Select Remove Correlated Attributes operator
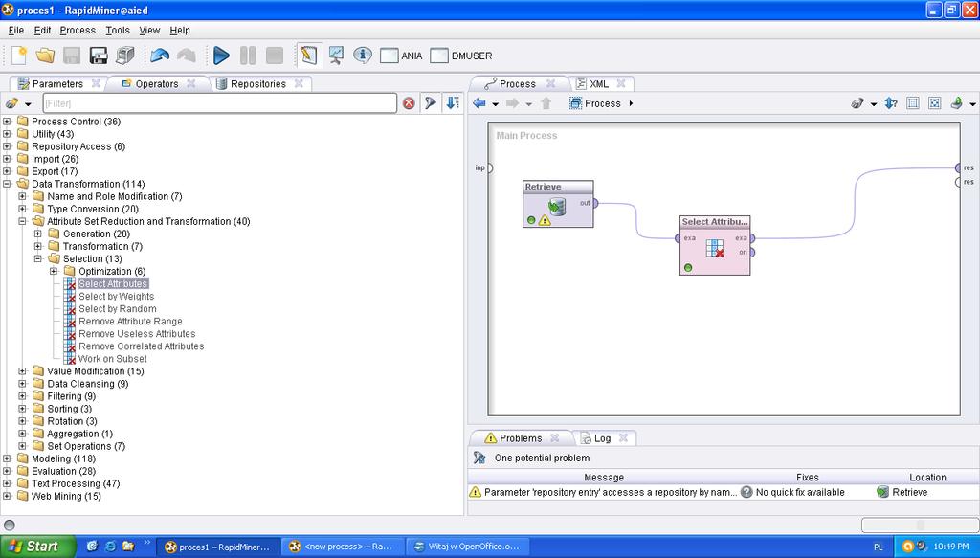Viewport: 980px width, 558px height. point(142,346)
